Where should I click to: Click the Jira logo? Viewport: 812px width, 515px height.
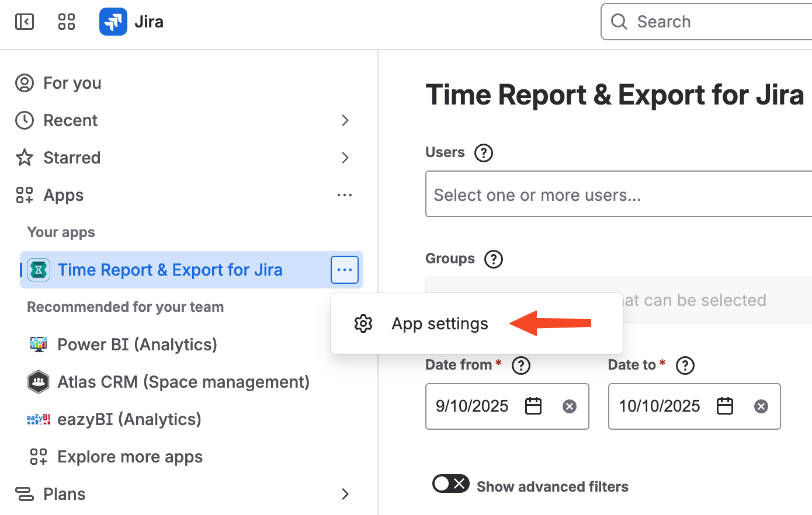coord(113,22)
